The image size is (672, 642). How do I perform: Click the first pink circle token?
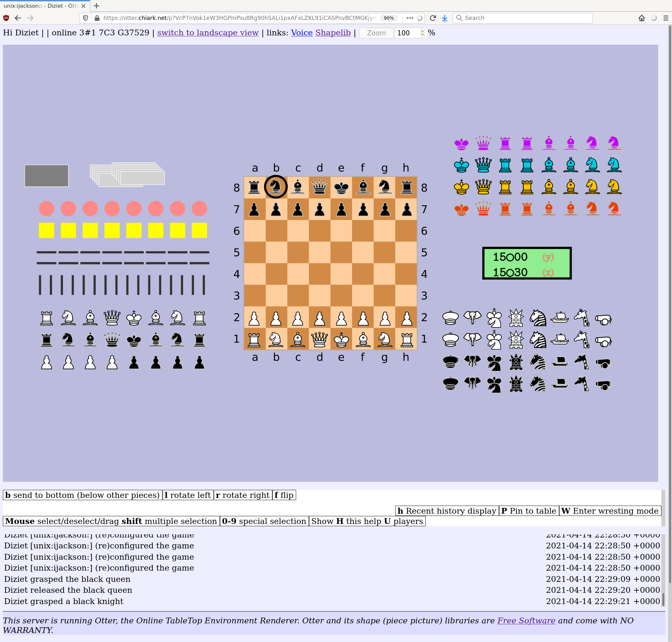47,208
